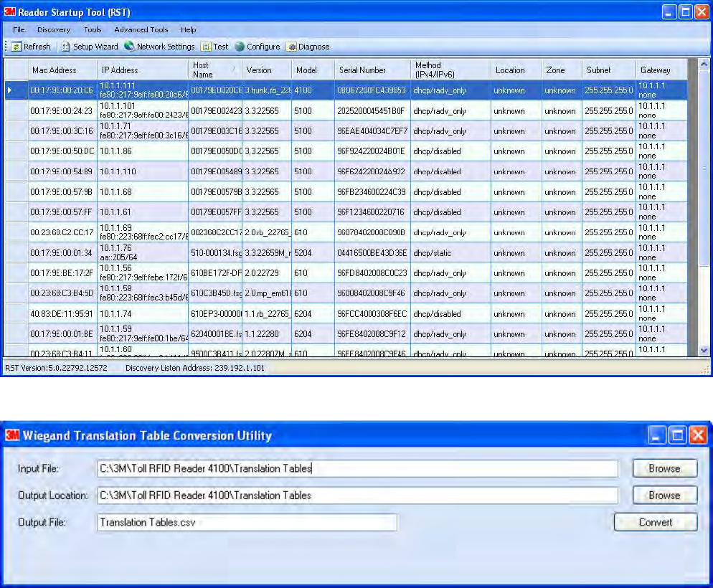Click Browse next to Output Location
This screenshot has height=588, width=713.
tap(664, 495)
